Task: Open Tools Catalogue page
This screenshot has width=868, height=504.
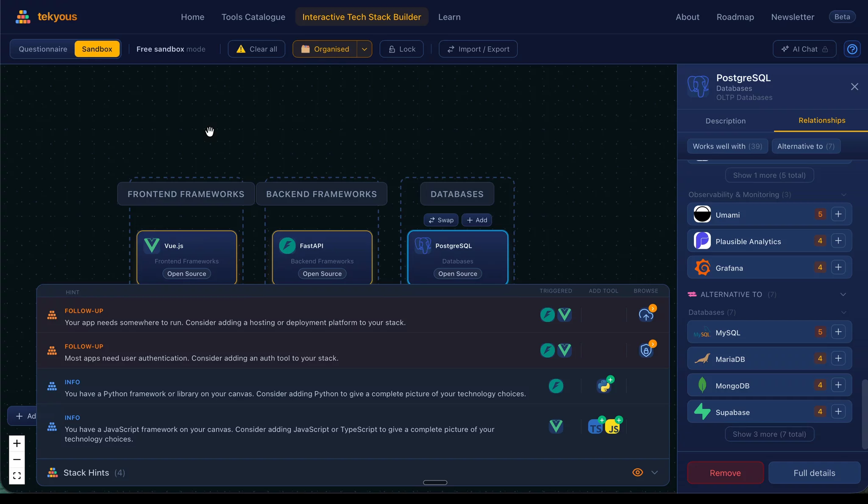Action: (253, 17)
